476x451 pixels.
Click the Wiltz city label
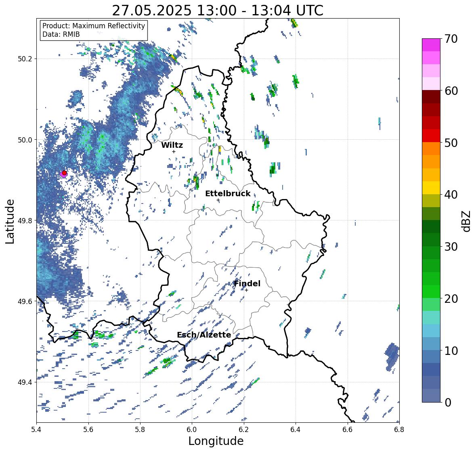coord(172,145)
